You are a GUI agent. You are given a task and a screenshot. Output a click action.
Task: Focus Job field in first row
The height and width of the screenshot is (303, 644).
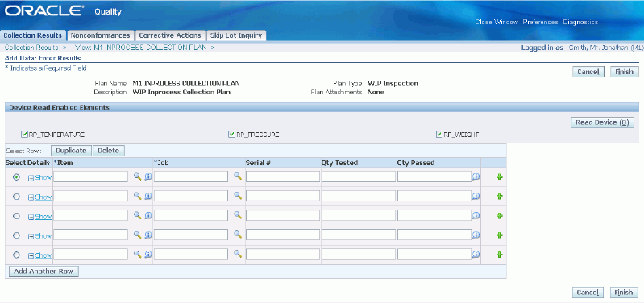coord(191,176)
